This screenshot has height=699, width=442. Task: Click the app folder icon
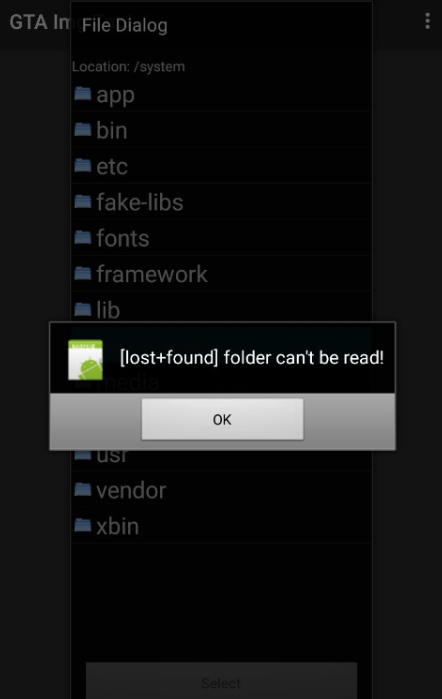pyautogui.click(x=83, y=94)
